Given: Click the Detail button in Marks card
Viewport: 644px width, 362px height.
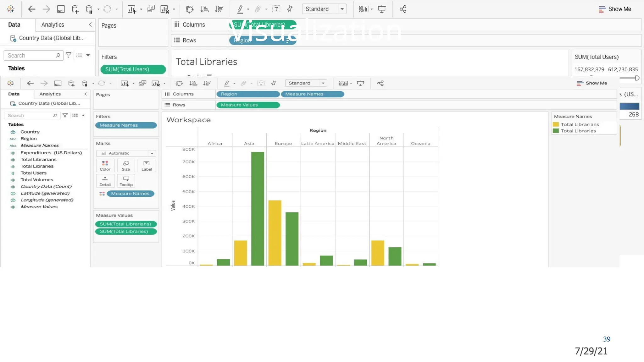Looking at the screenshot, I should 105,181.
